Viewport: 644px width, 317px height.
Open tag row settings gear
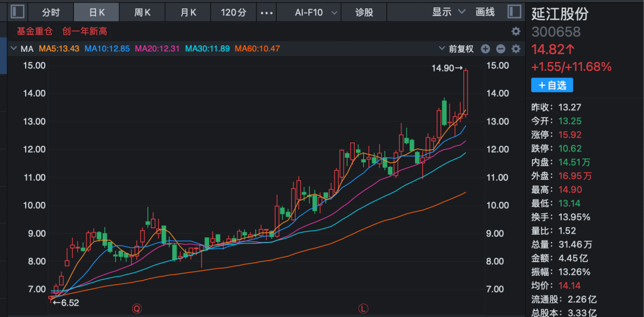[x=516, y=31]
